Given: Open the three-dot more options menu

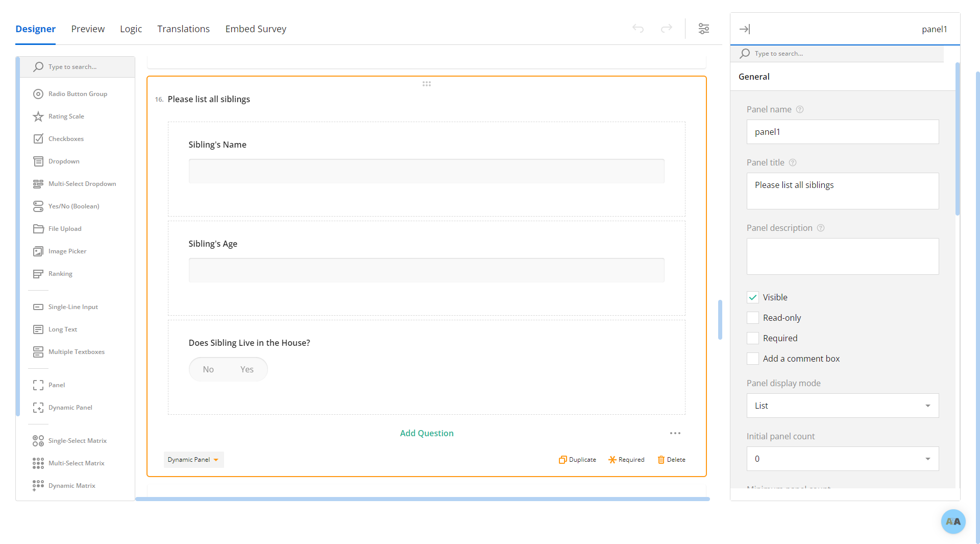Looking at the screenshot, I should point(675,433).
